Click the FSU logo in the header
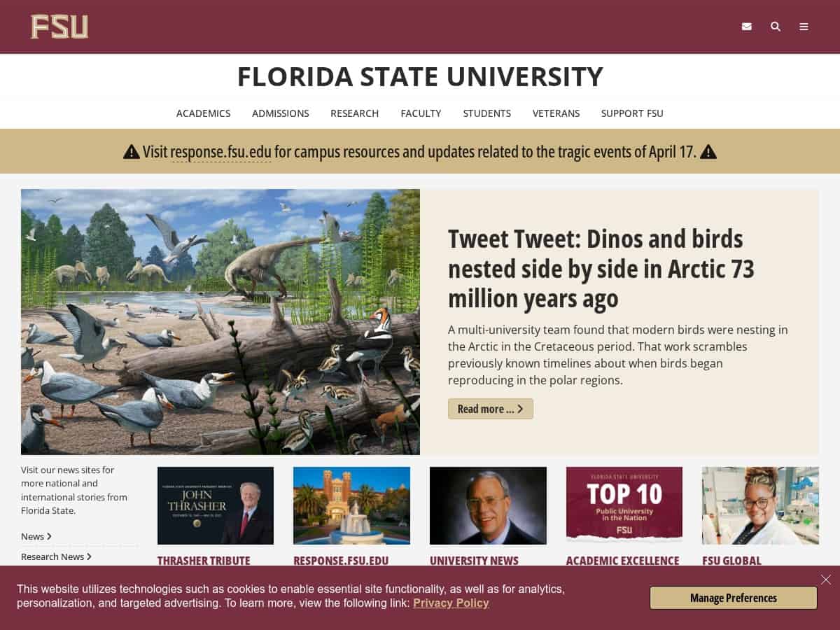The height and width of the screenshot is (630, 840). pos(59,27)
